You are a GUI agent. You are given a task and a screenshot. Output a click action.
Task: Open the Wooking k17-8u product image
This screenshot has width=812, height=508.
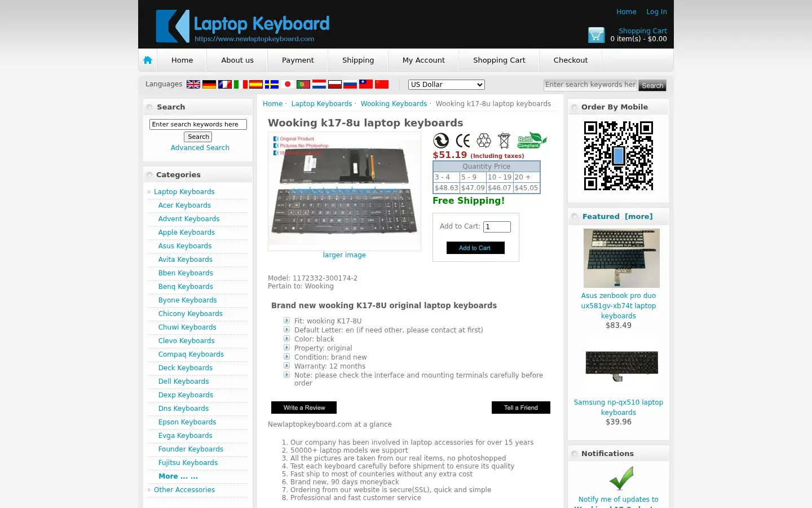[345, 191]
